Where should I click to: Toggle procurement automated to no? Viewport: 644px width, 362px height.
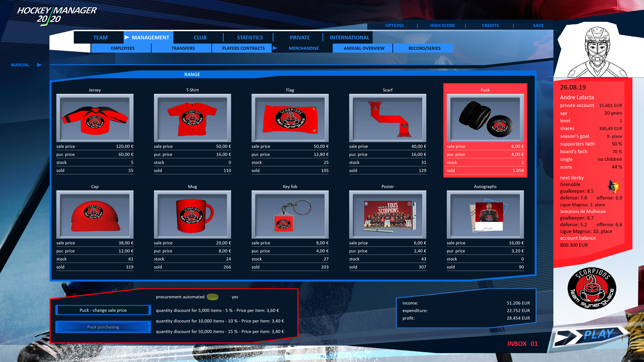[x=213, y=297]
